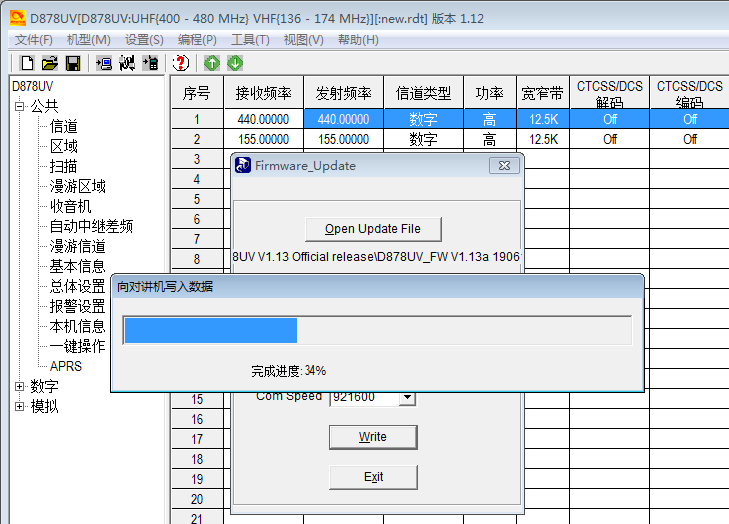This screenshot has height=524, width=729.
Task: Click the red question mark help icon
Action: (180, 63)
